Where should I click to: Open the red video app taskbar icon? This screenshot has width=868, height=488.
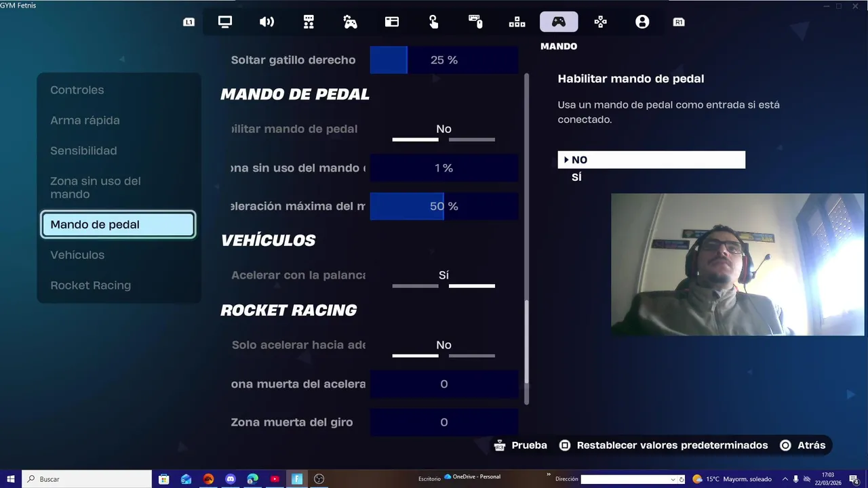pyautogui.click(x=275, y=479)
